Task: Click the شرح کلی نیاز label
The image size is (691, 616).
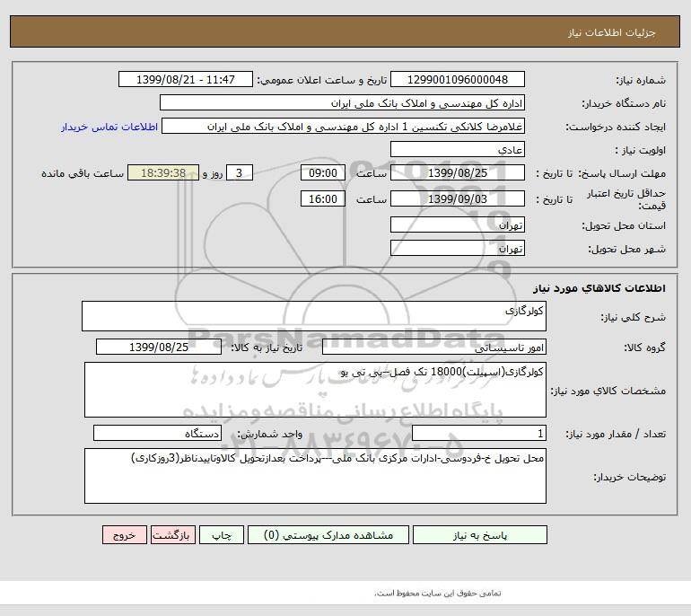Action: click(x=634, y=317)
